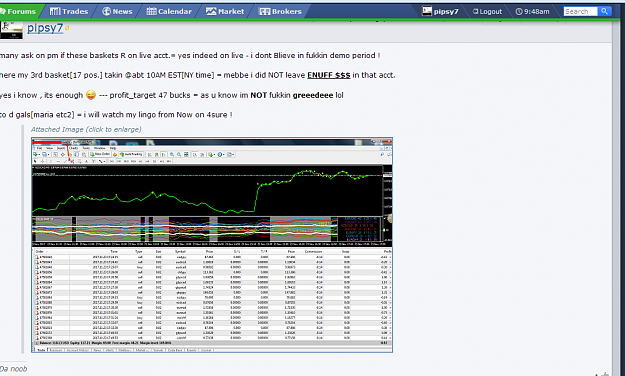Click yellow status icon beside pipsy7 username

(x=67, y=28)
